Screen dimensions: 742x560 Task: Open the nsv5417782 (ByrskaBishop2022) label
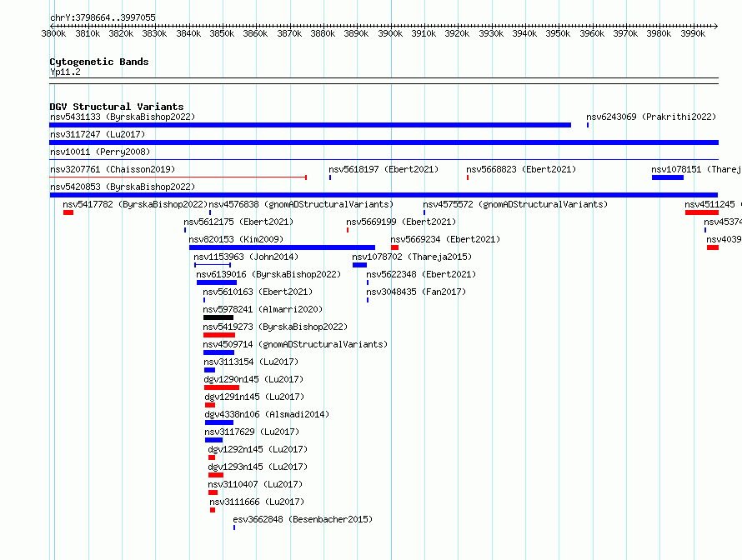click(x=135, y=204)
